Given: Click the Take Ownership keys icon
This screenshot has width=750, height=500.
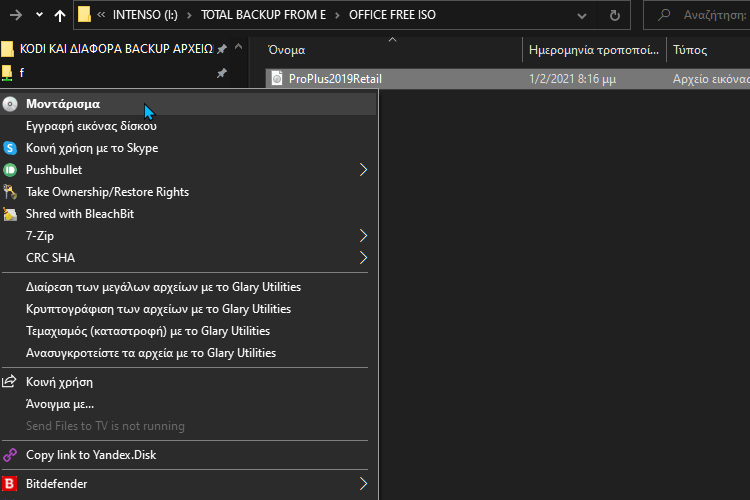Looking at the screenshot, I should 10,192.
